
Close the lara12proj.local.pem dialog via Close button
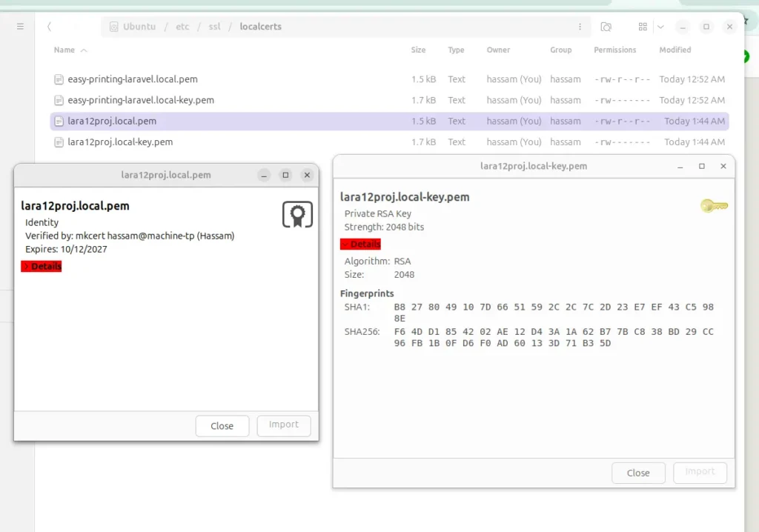pos(222,426)
